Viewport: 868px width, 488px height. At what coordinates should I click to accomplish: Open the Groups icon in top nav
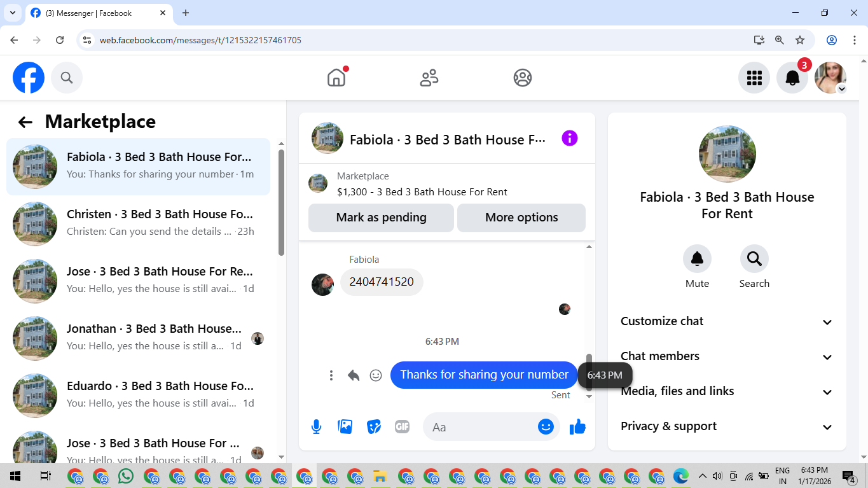pyautogui.click(x=523, y=78)
